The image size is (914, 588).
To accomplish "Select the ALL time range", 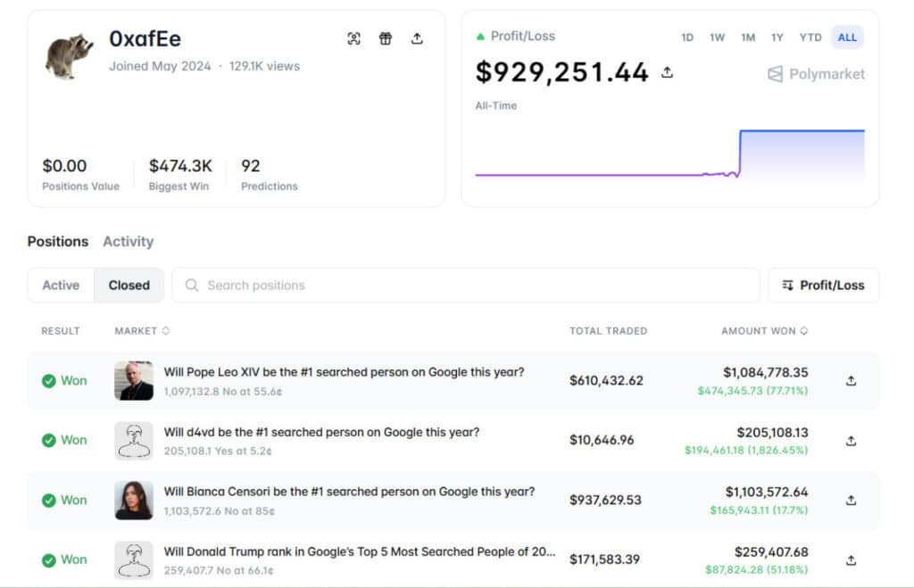I will 847,37.
